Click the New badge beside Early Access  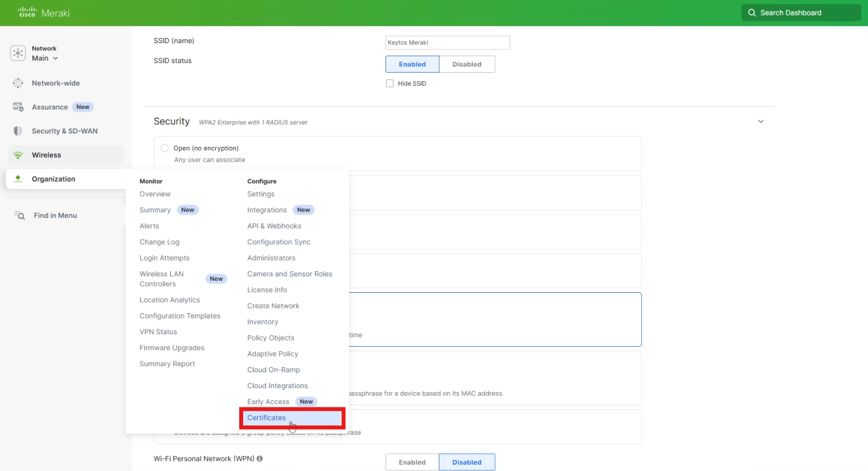pos(306,402)
